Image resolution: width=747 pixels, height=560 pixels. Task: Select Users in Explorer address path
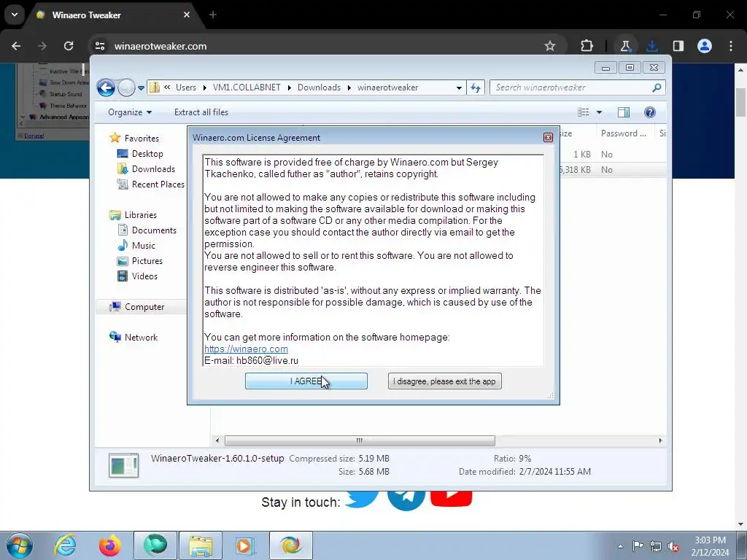[186, 87]
